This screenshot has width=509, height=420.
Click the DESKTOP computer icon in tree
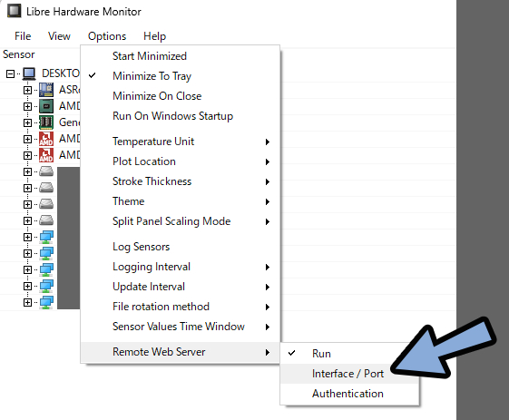[29, 73]
